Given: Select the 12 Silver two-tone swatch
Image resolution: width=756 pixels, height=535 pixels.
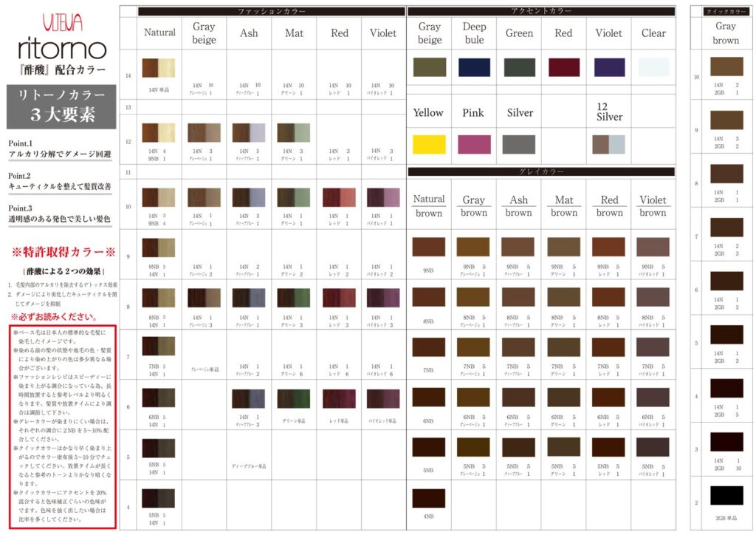Looking at the screenshot, I should click(608, 144).
